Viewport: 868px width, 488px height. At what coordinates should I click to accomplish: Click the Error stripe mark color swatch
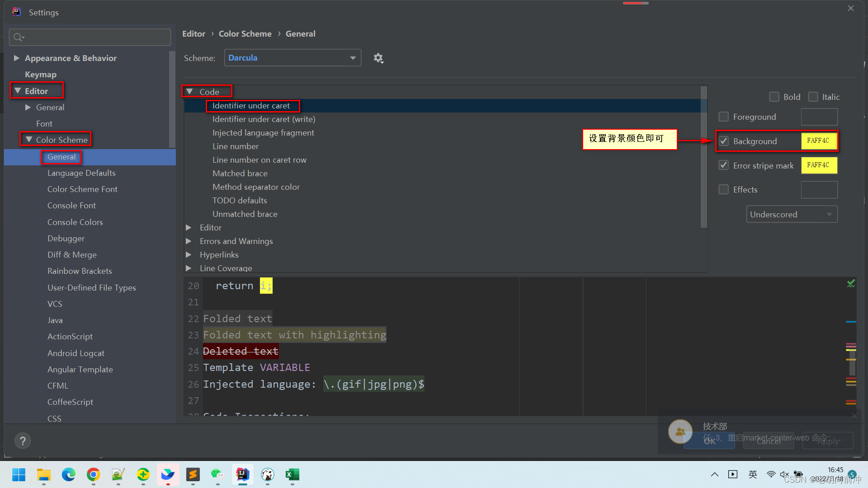click(819, 165)
